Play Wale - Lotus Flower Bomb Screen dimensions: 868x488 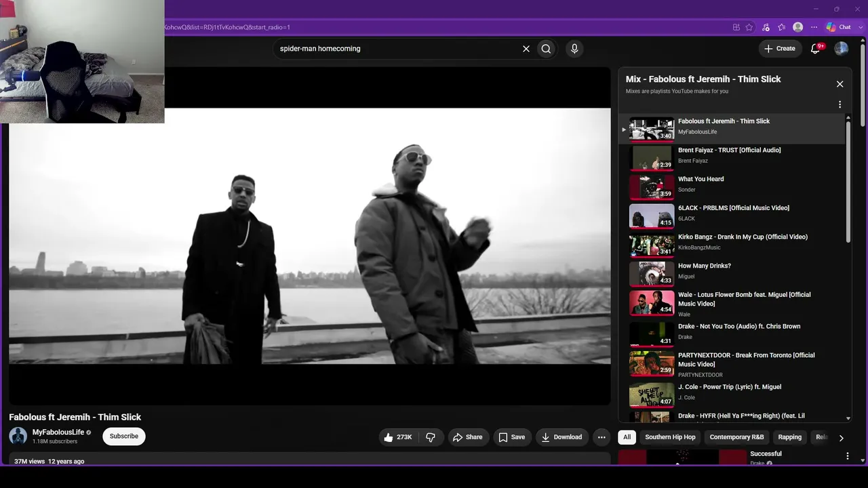[x=733, y=303]
